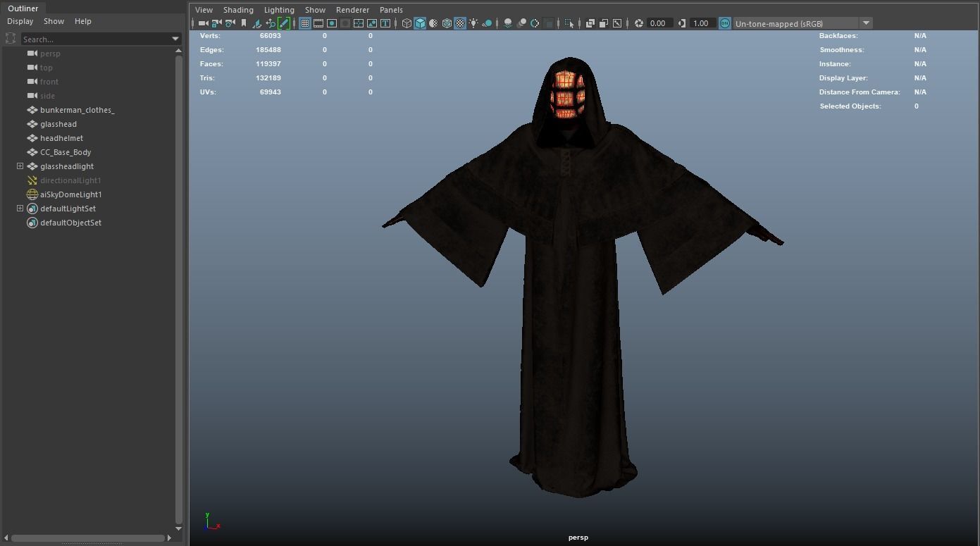
Task: Toggle the Resolution Gate display
Action: [331, 23]
